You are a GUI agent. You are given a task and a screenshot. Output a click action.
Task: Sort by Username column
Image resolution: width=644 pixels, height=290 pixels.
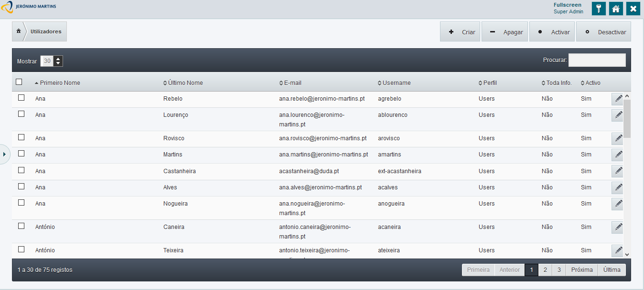point(394,83)
